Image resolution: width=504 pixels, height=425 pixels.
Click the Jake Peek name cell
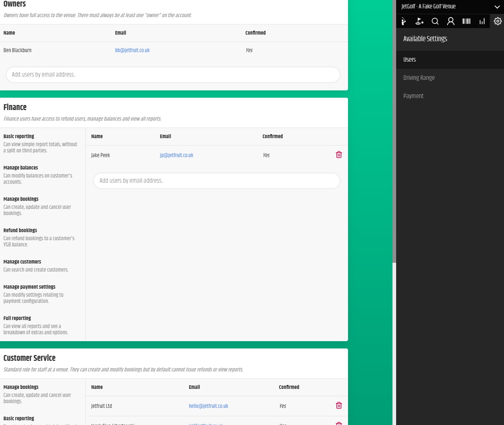[101, 155]
